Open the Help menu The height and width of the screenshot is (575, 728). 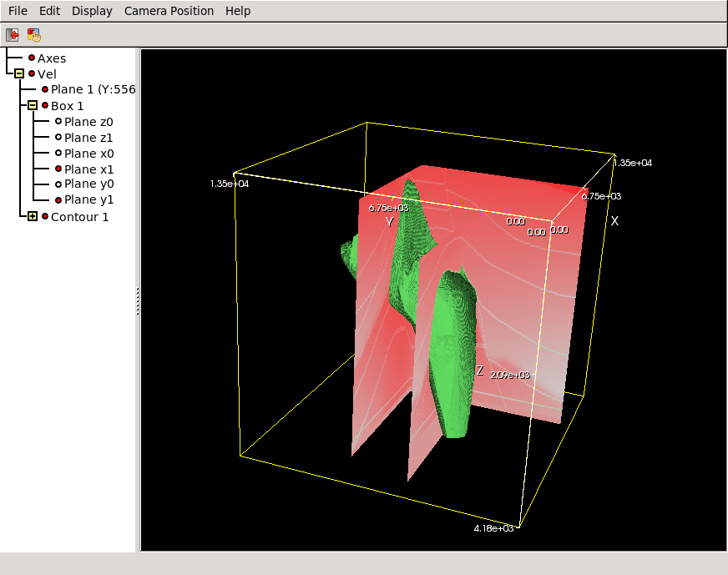pyautogui.click(x=238, y=11)
